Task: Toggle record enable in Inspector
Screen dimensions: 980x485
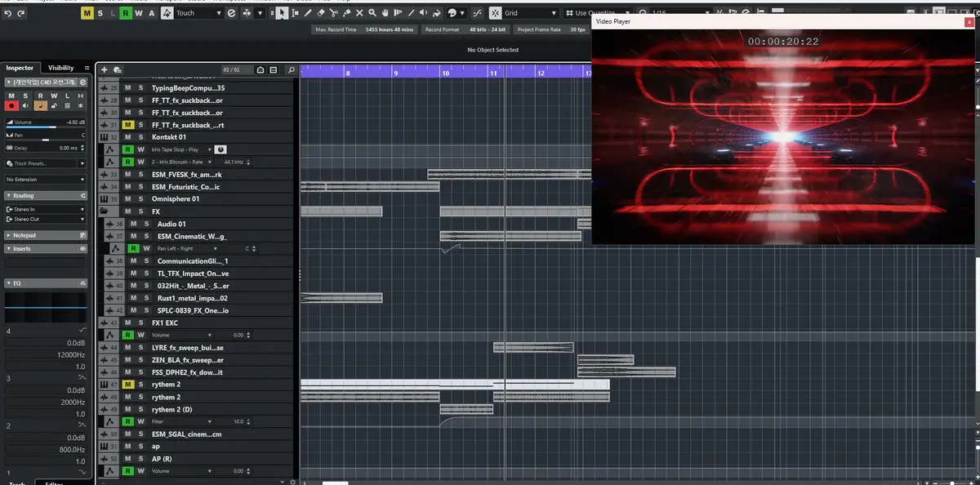Action: click(x=11, y=105)
